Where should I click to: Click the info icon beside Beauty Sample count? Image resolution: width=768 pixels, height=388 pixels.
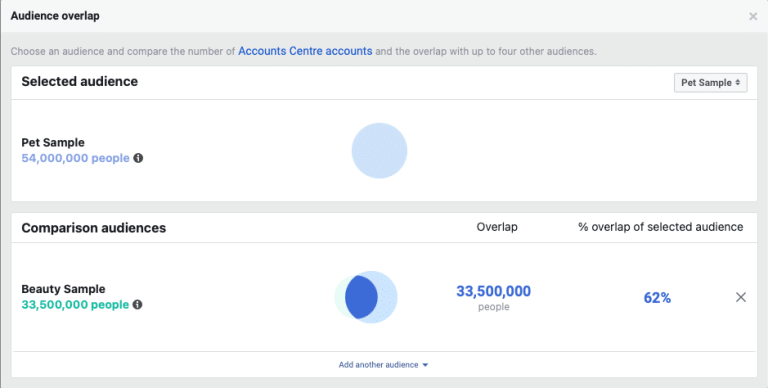[x=138, y=305]
